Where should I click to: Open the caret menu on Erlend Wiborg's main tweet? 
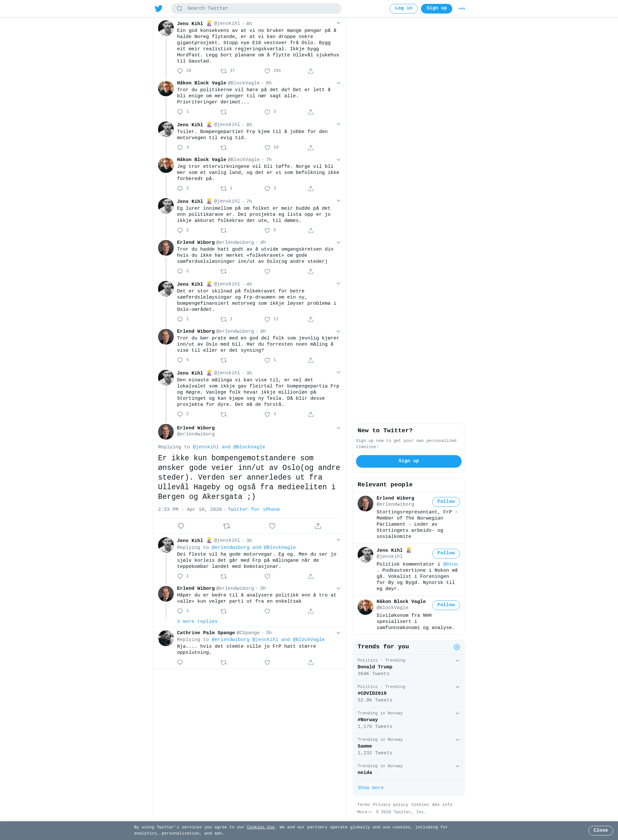pos(338,428)
